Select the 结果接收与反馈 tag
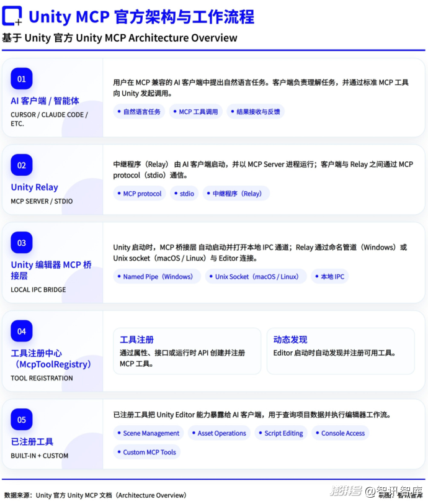 [x=256, y=112]
